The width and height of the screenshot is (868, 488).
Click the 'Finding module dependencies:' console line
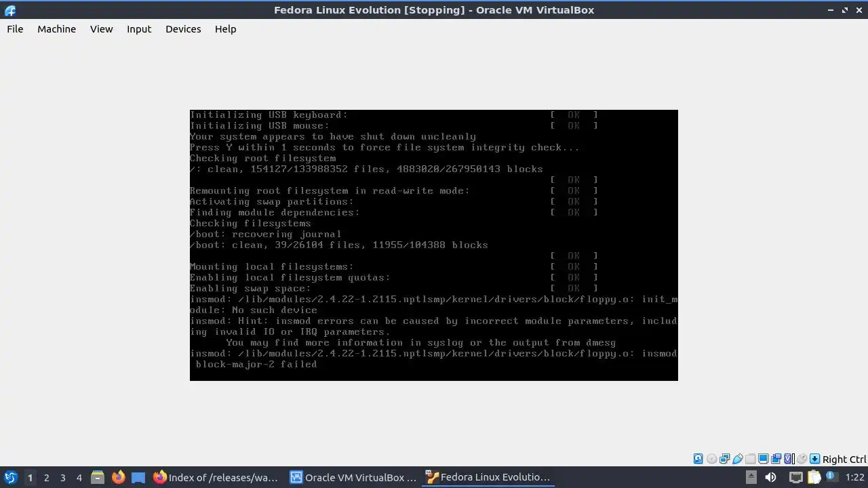[x=275, y=212]
